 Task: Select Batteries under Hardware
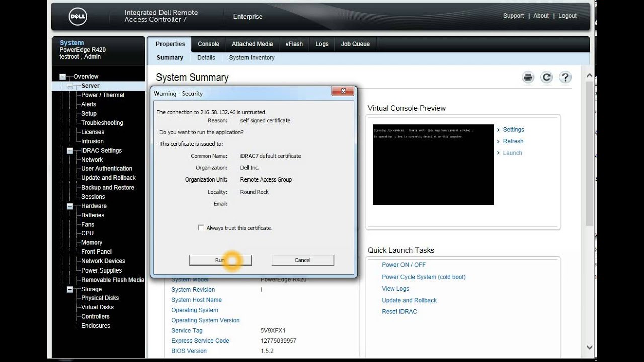(x=93, y=215)
